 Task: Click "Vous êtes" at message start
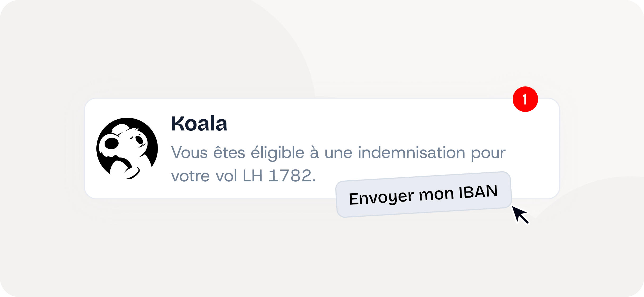click(x=208, y=153)
